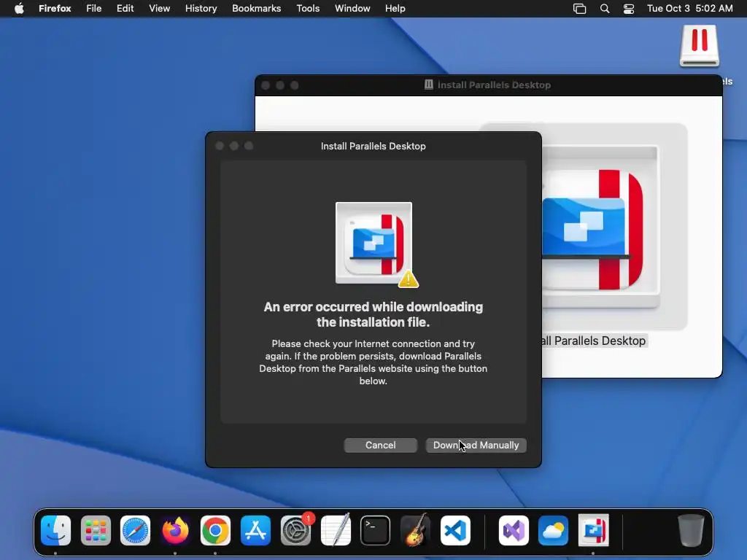Launch Terminal from the Dock
The width and height of the screenshot is (747, 560).
(376, 531)
